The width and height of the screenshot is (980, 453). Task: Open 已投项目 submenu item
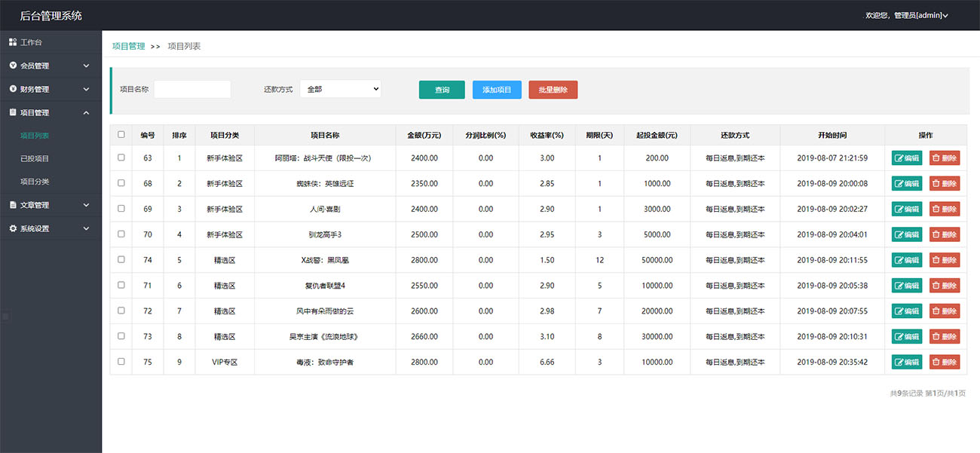click(x=35, y=159)
